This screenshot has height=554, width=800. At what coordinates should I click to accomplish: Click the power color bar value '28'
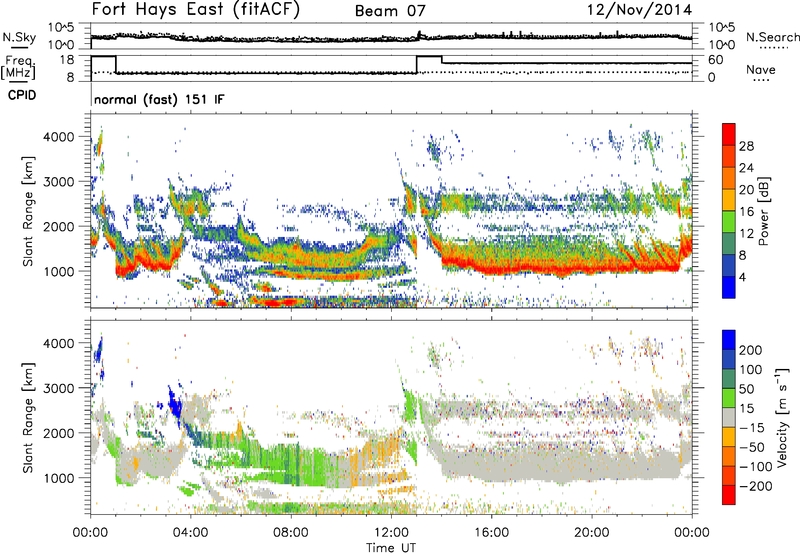click(746, 146)
